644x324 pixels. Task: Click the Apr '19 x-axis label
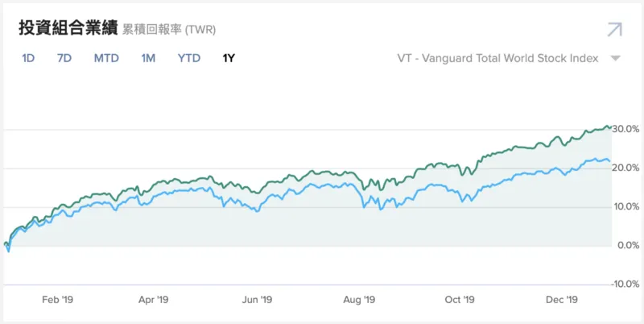click(152, 299)
